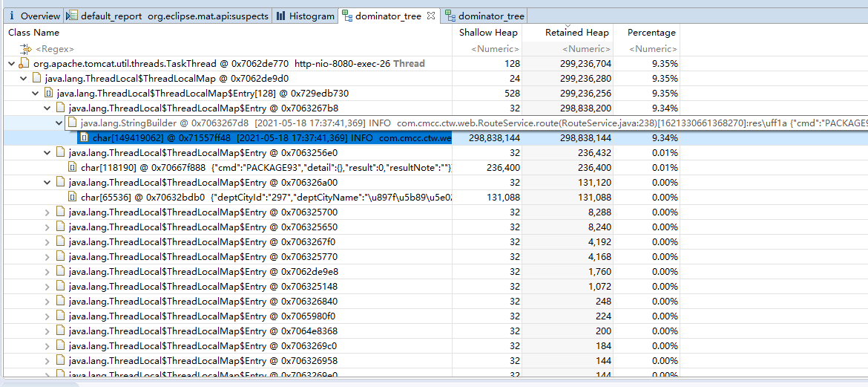Switch to default_report suspects tab

pos(168,16)
